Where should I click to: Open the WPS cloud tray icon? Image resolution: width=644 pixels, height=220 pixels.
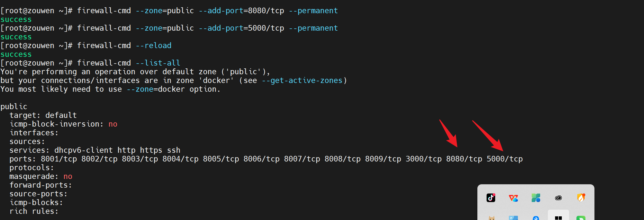pos(513,198)
